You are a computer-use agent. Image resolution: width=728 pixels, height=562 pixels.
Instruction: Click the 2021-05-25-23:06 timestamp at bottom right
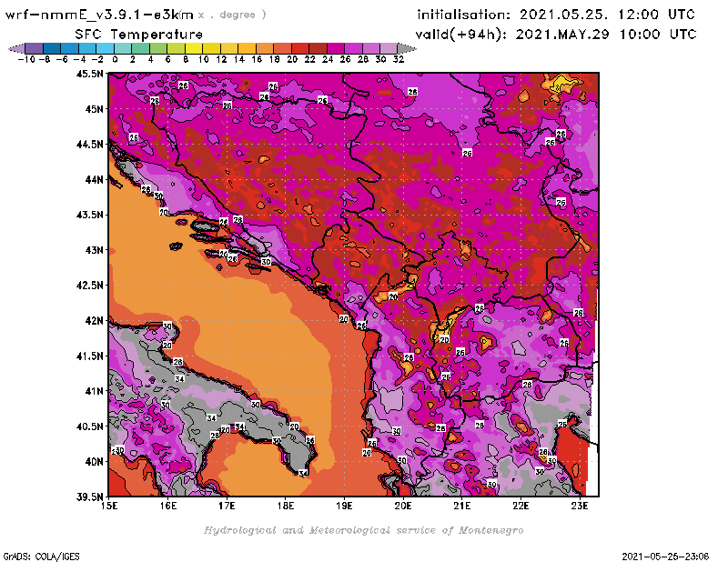(x=672, y=555)
